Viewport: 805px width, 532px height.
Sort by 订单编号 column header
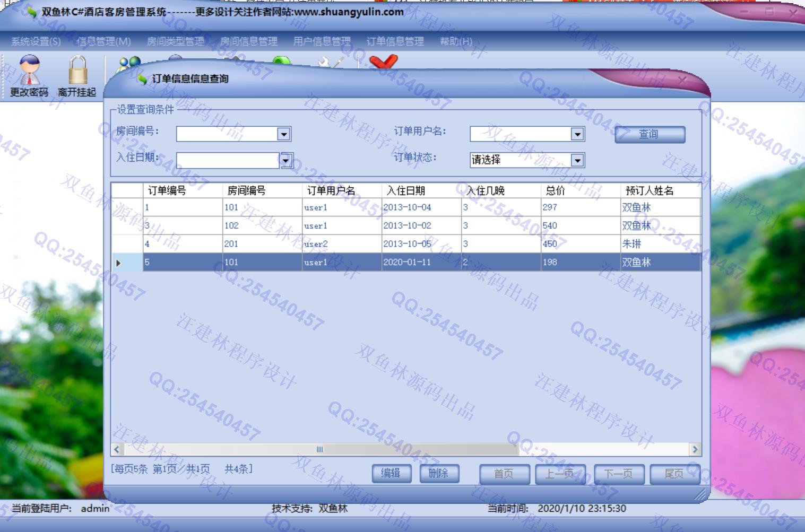[183, 190]
